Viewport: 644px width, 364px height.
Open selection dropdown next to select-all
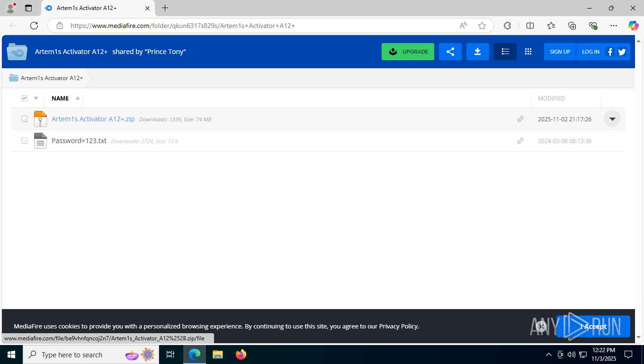coord(36,98)
